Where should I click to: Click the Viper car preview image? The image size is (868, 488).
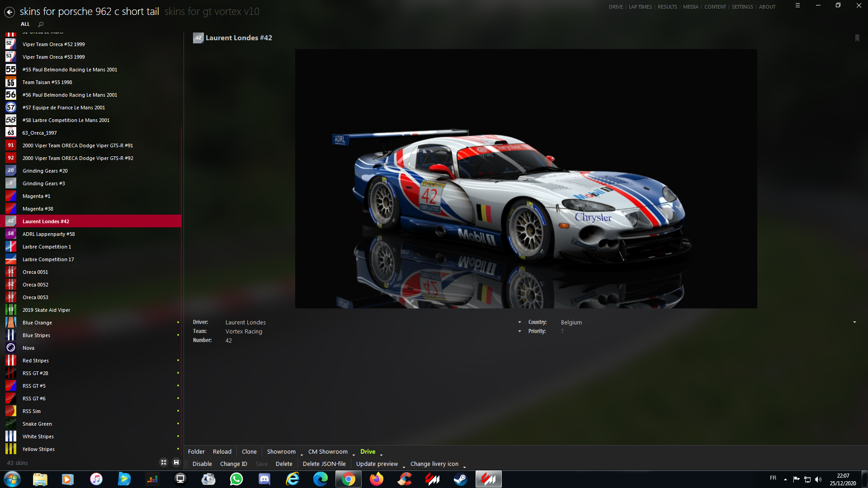pyautogui.click(x=526, y=178)
